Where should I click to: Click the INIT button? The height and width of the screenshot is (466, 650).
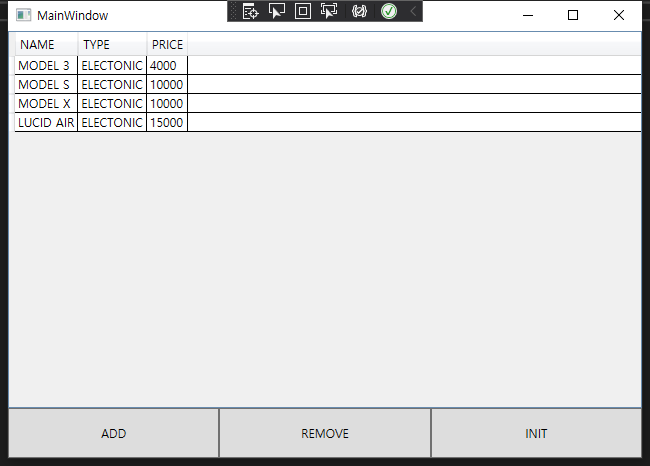tap(536, 433)
